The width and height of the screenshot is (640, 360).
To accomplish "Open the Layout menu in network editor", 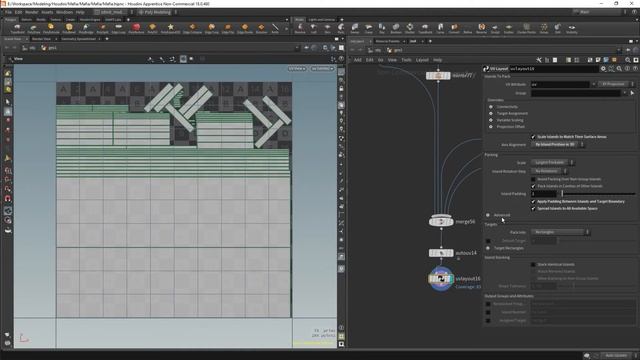I will pyautogui.click(x=422, y=60).
